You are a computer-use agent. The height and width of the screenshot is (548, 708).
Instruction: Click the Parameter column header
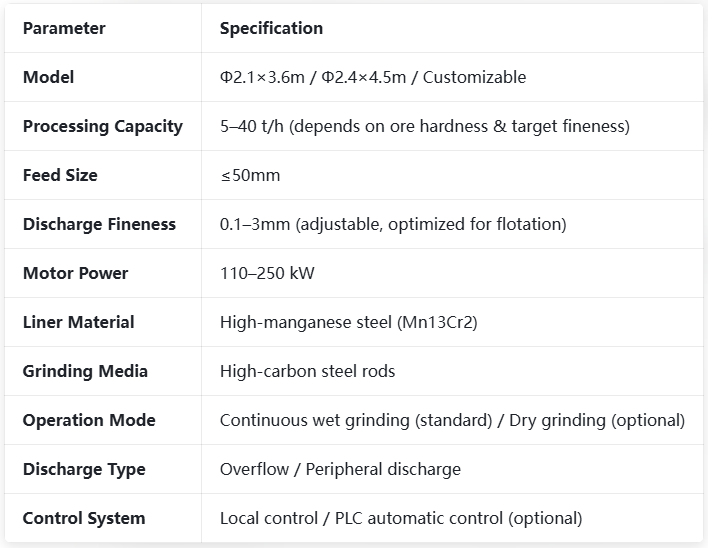(64, 28)
